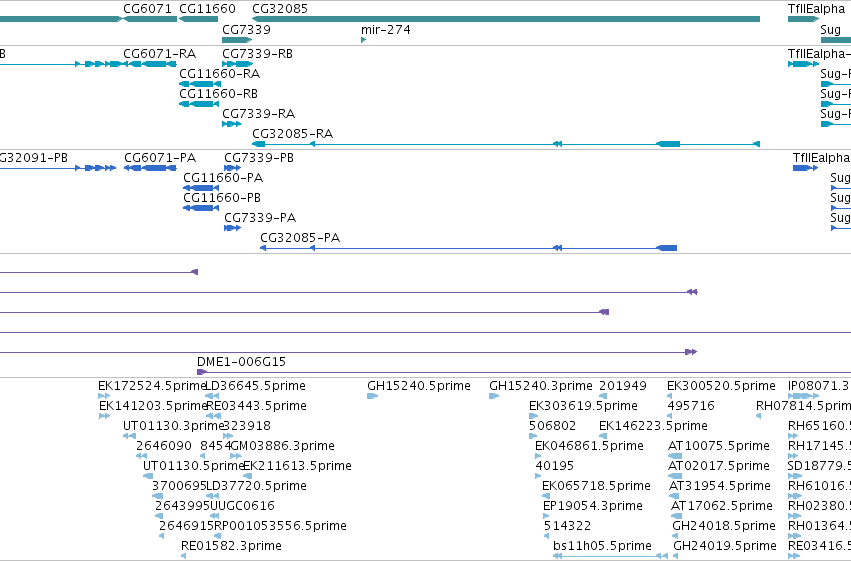Click the Sug gene label
Viewport: 851px width, 561px height.
point(830,29)
